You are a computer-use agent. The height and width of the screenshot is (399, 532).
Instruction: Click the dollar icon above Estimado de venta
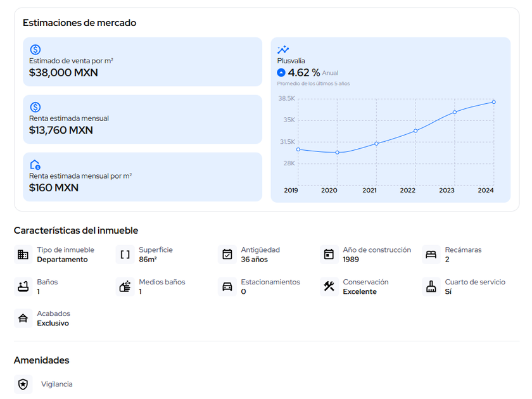[x=35, y=49]
